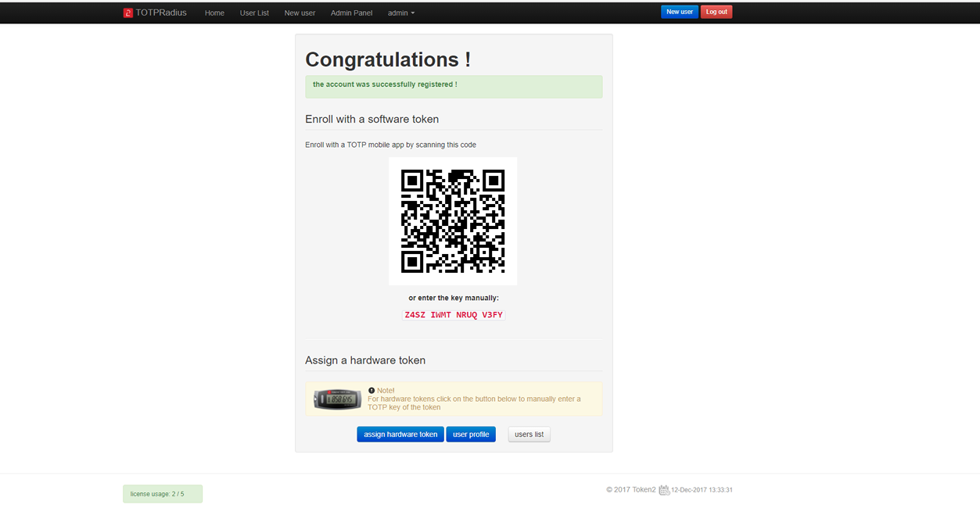This screenshot has height=508, width=980.
Task: Select the manual key Z4SZ IWMT NRUQ V3FY
Action: [453, 314]
